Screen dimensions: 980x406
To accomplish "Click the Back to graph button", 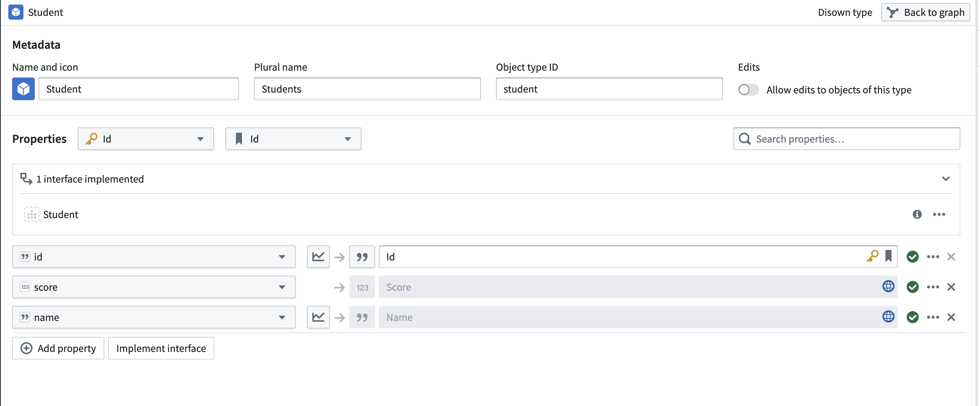I will pos(925,12).
